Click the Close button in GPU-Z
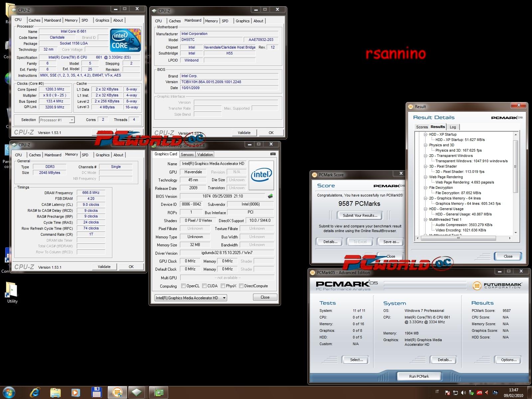Image resolution: width=532 pixels, height=399 pixels. click(265, 297)
